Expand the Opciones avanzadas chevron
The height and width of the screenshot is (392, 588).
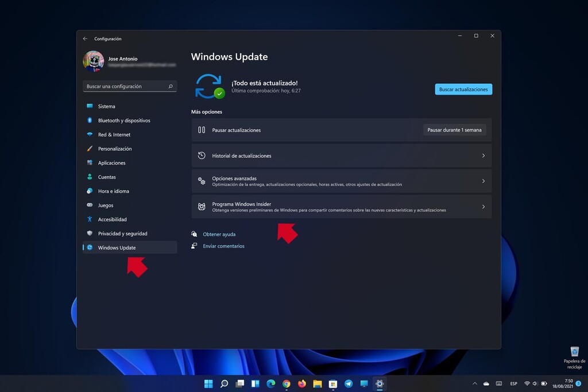483,181
